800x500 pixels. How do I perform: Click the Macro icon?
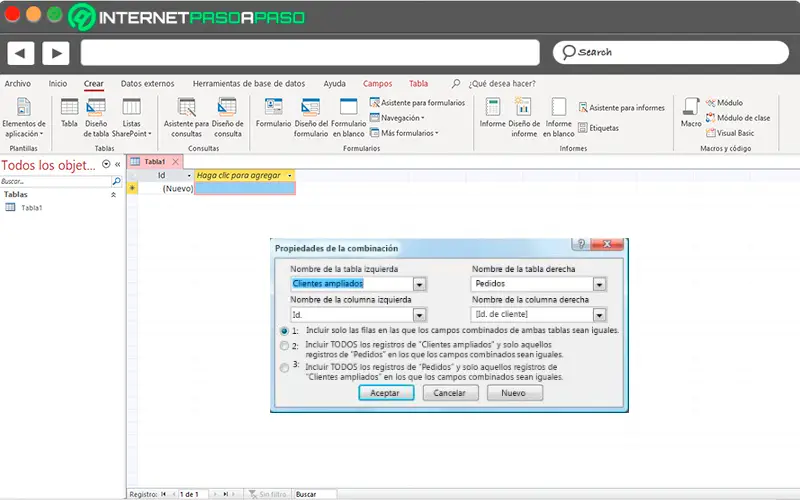click(x=691, y=107)
